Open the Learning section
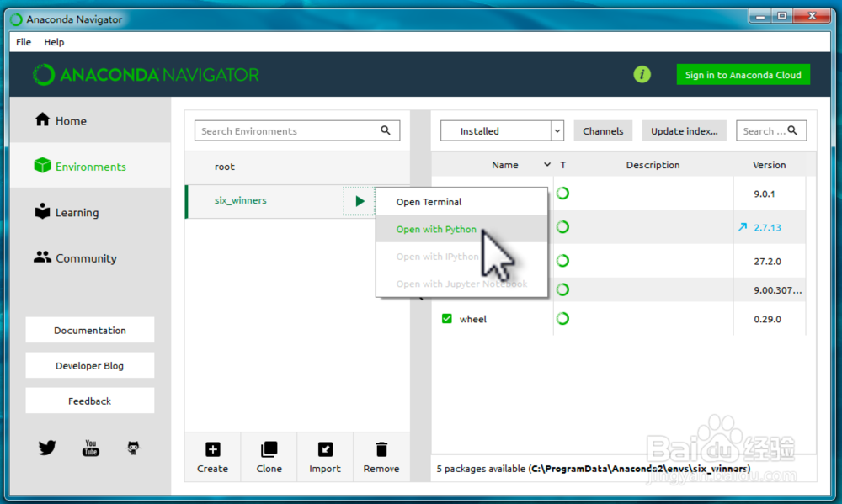842x504 pixels. pos(90,212)
